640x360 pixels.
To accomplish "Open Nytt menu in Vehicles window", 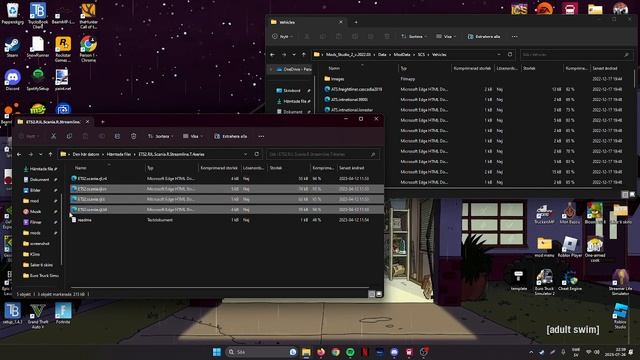I will (x=283, y=36).
